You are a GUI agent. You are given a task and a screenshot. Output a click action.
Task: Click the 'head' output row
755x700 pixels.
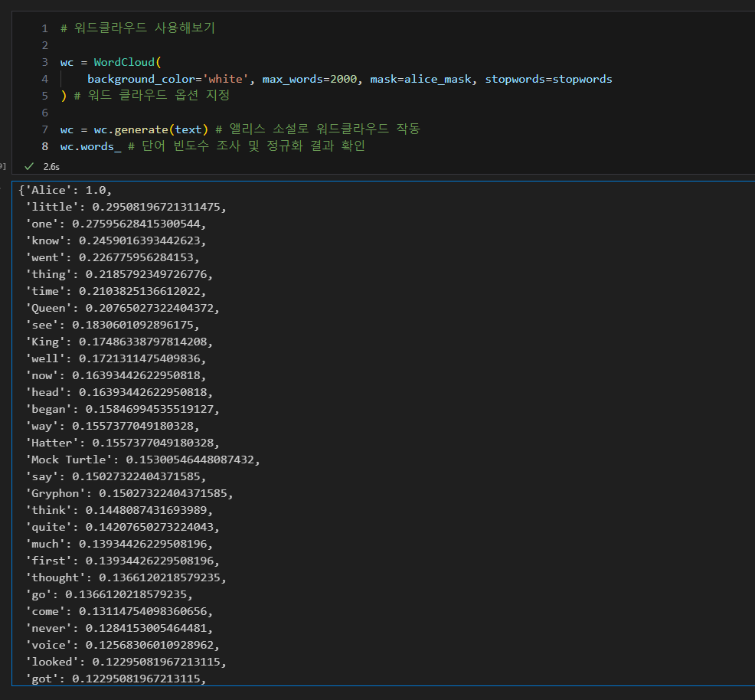[x=119, y=392]
